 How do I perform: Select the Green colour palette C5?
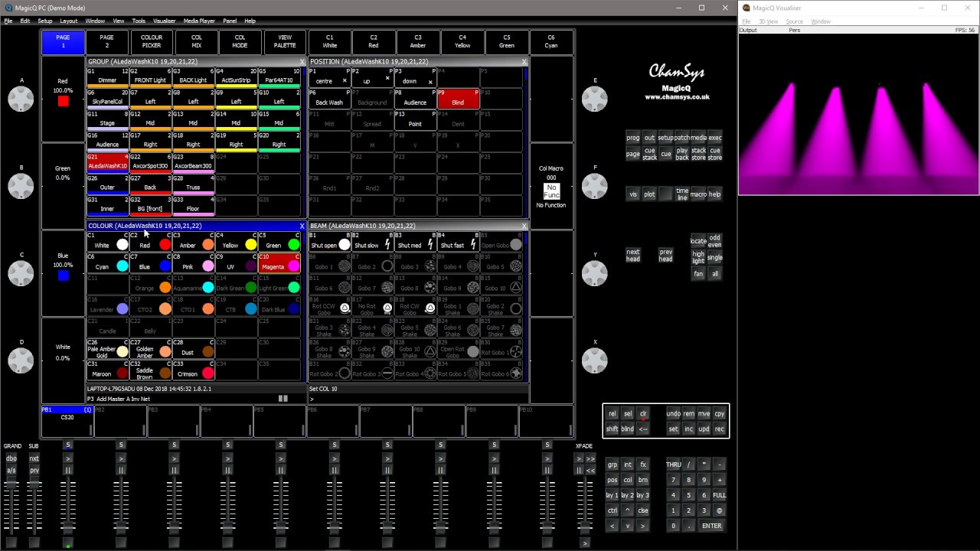279,241
